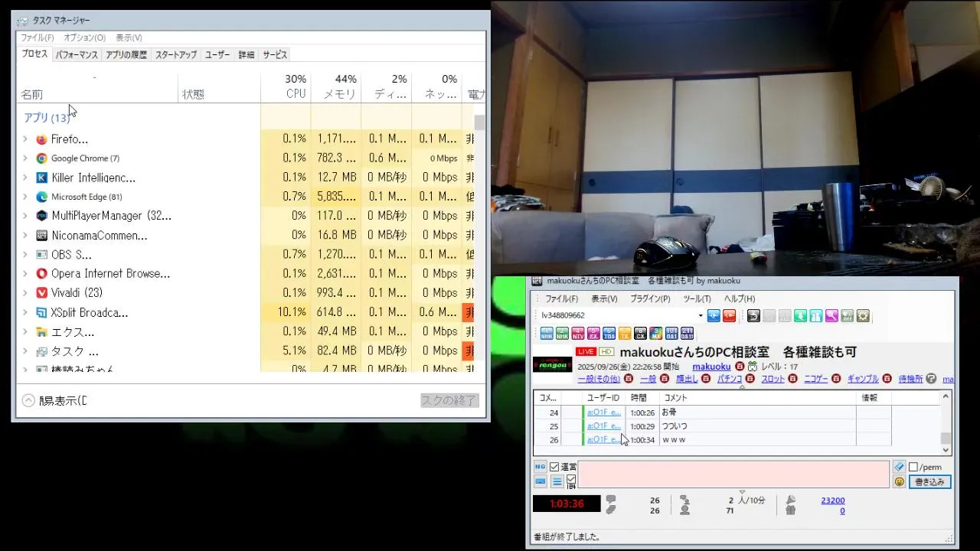980x551 pixels.
Task: Click the blue connect arrow icon in NiconamaCommentViewer
Action: (714, 315)
